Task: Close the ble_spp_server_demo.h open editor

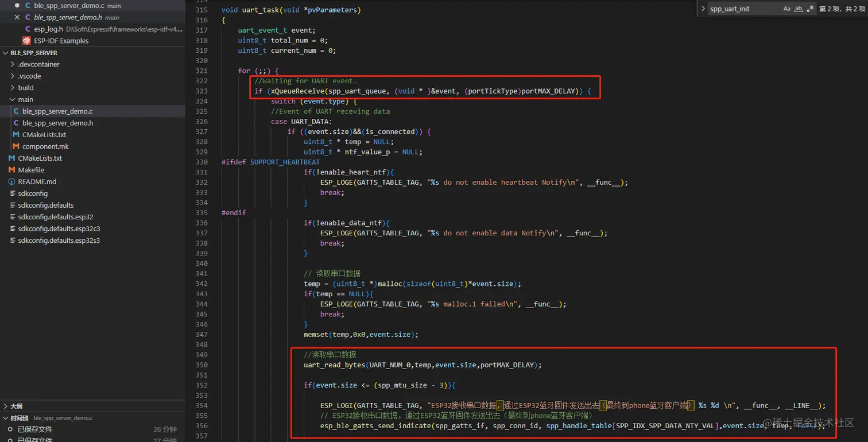Action: (17, 17)
